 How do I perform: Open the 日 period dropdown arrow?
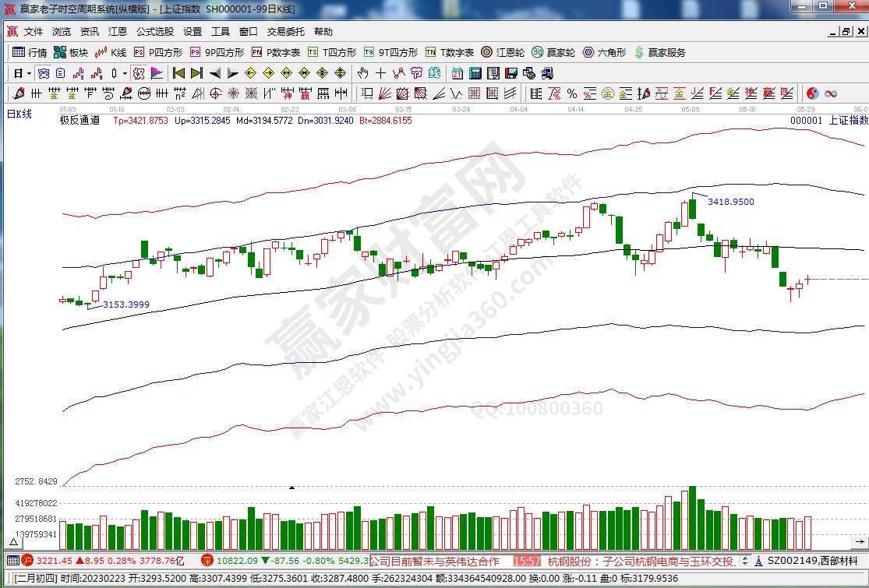pos(30,73)
